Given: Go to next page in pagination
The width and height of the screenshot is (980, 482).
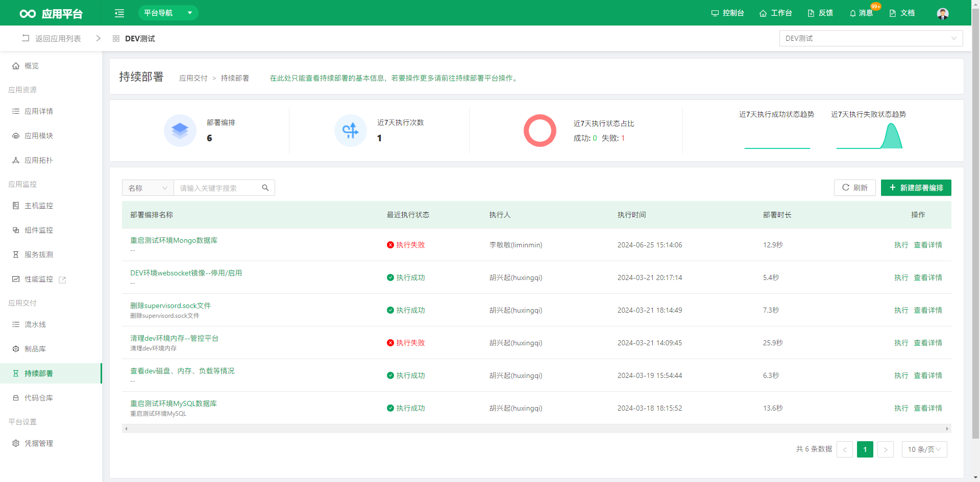Looking at the screenshot, I should tap(886, 449).
